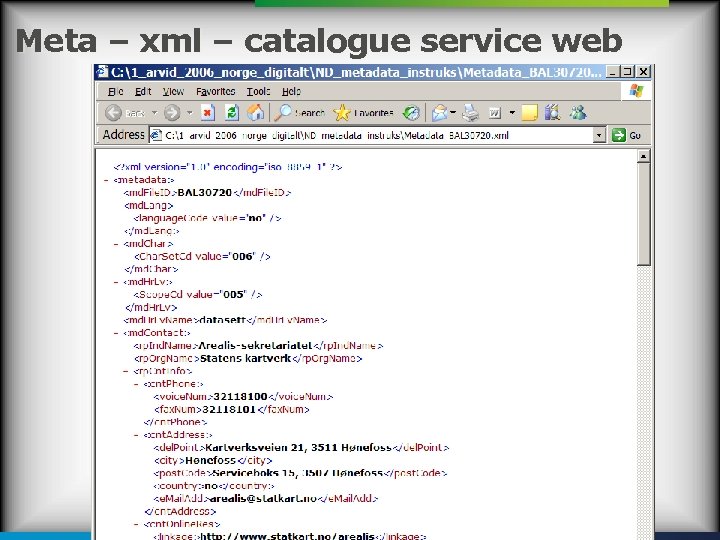Screen dimensions: 720x540
Task: Click the city Hønefoss element line
Action: click(213, 460)
